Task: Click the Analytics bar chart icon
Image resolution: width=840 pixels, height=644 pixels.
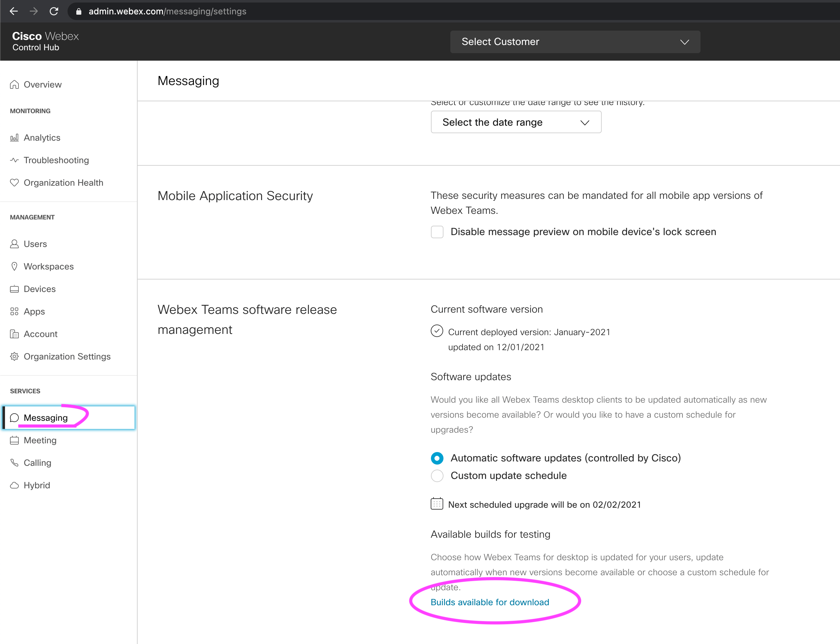Action: [15, 138]
